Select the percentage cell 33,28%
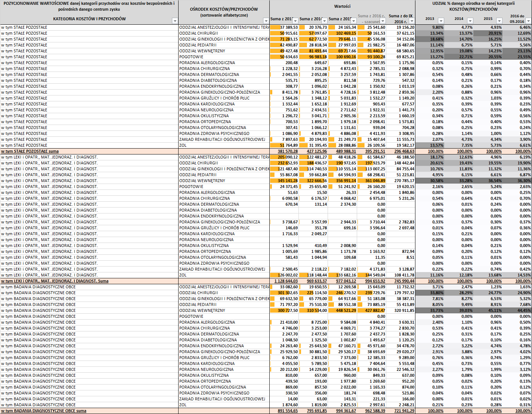The image size is (532, 414). pos(459,181)
